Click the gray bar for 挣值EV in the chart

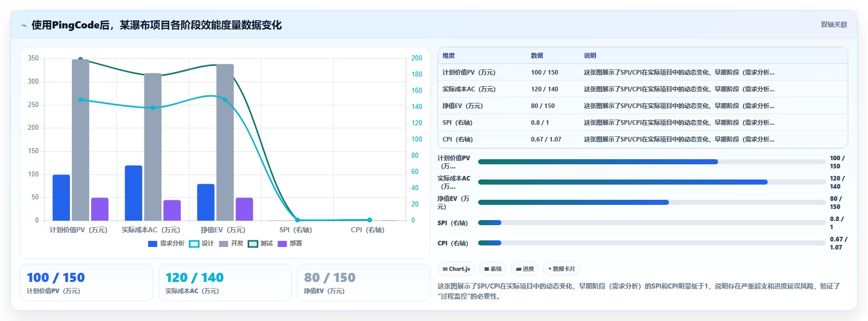225,142
